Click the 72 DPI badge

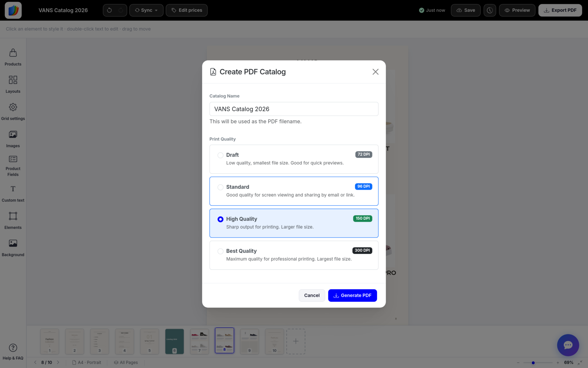(364, 155)
